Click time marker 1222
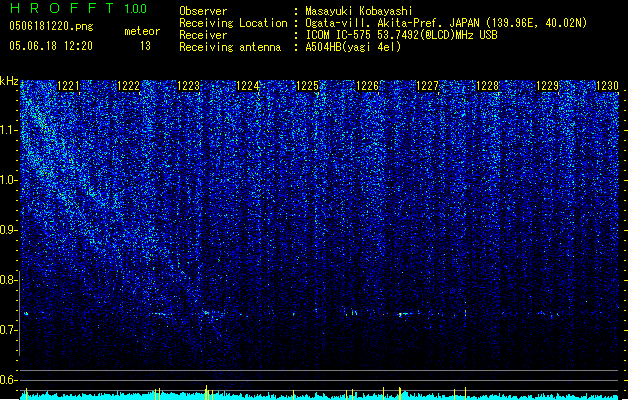 pos(128,86)
